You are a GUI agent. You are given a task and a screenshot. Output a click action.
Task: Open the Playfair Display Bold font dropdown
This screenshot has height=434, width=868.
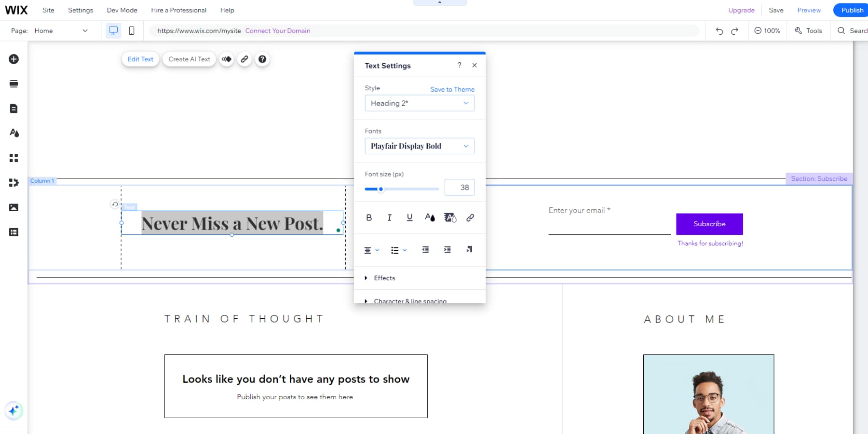tap(419, 146)
